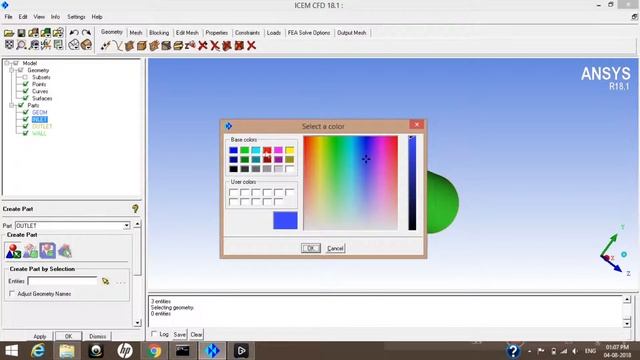This screenshot has width=640, height=360.
Task: Select the Create/Modify Curve tool
Action: pos(118,46)
